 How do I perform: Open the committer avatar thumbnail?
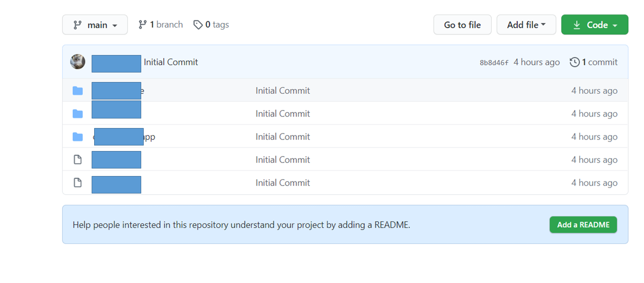[x=78, y=62]
